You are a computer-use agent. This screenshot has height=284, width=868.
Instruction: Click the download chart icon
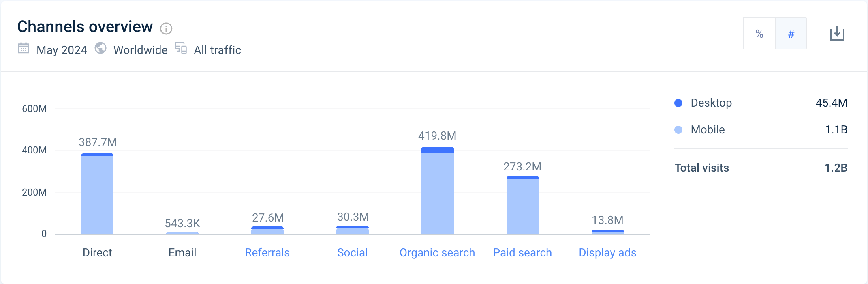click(837, 34)
